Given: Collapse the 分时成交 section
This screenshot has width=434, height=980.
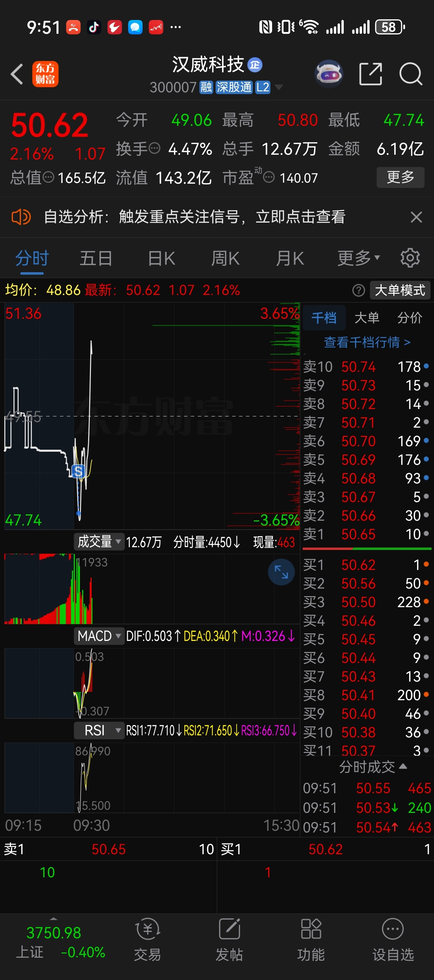Looking at the screenshot, I should click(x=373, y=767).
